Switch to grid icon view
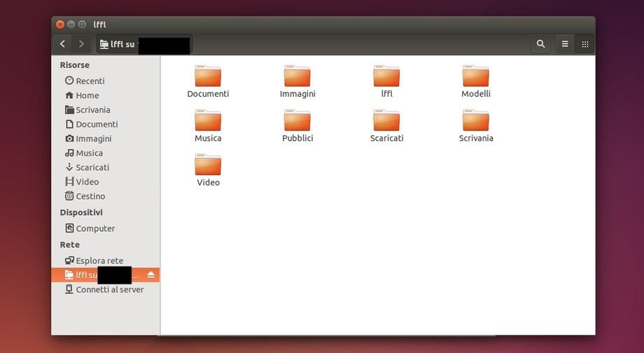The image size is (644, 353). [585, 44]
